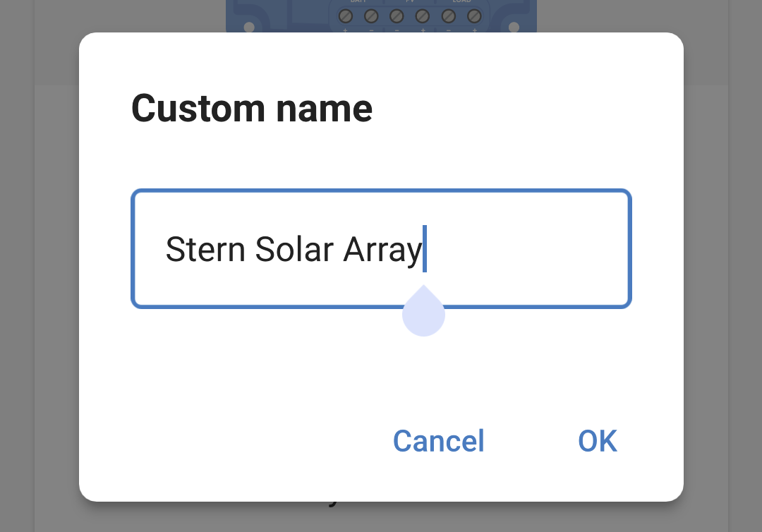Click the PV positive terminal screw icon
Viewport: 762px width, 532px height.
[422, 16]
